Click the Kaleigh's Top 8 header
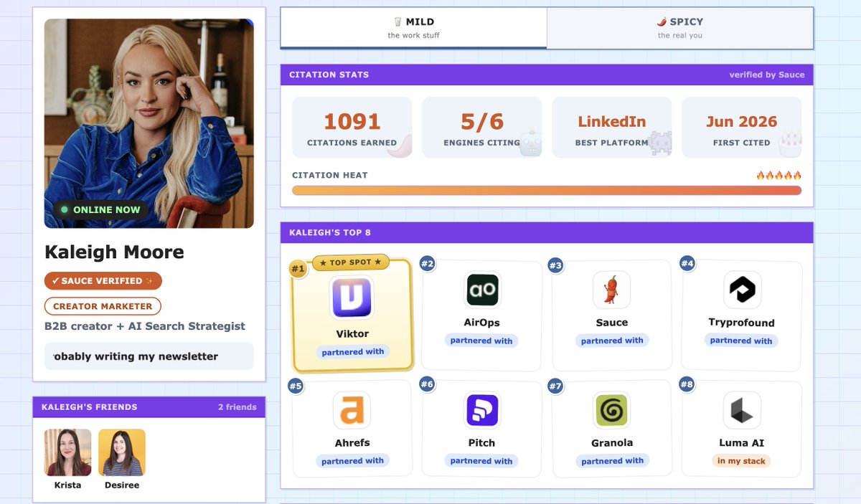861x504 pixels. click(547, 233)
